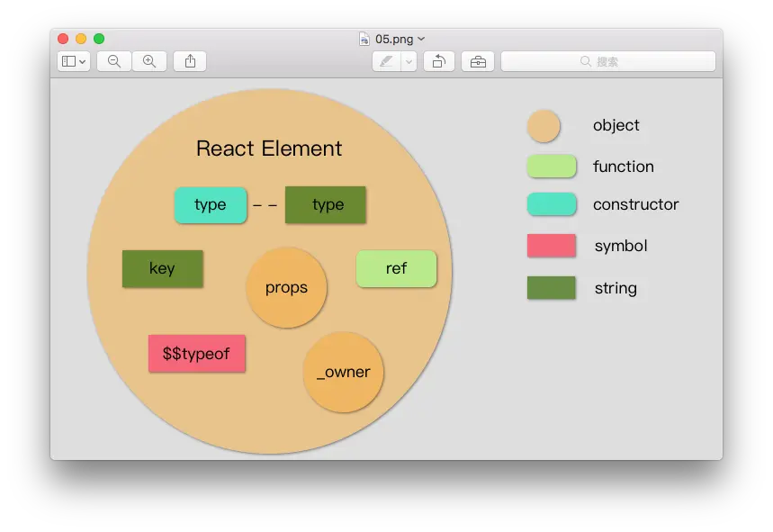
Task: Show the markup toolbox toolbar
Action: click(478, 61)
